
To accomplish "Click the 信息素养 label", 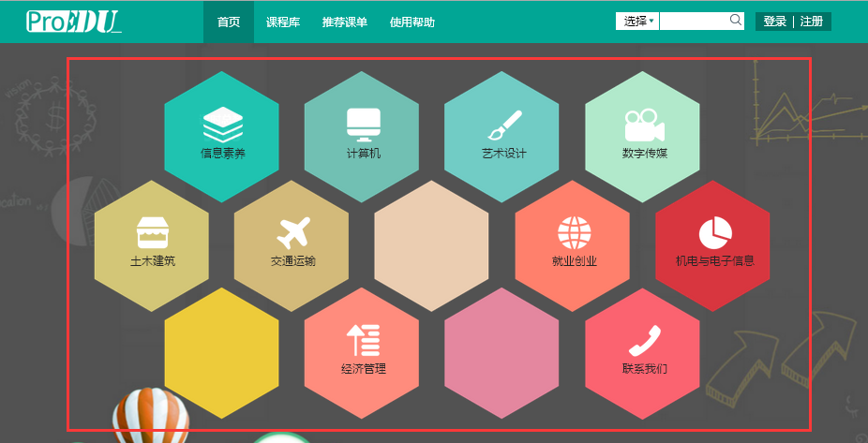I will [222, 154].
